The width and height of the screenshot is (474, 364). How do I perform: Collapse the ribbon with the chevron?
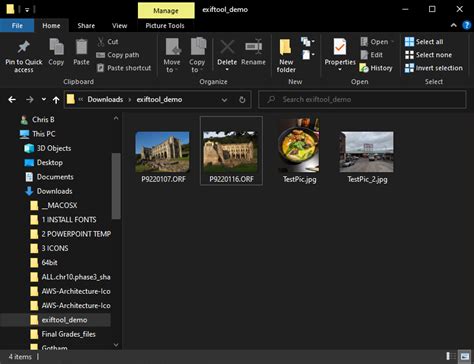coord(454,25)
